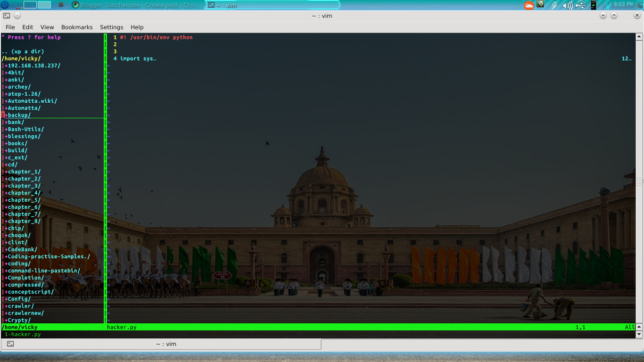Open the lightning-bolt power tray icon
The width and height of the screenshot is (644, 362).
[x=554, y=5]
